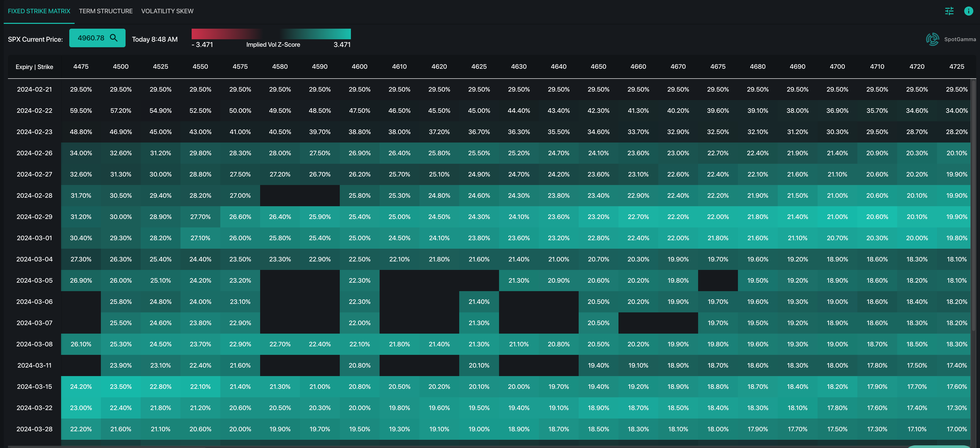Click the 59.50% cell for 2024-02-22
This screenshot has width=980, height=448.
tap(81, 111)
